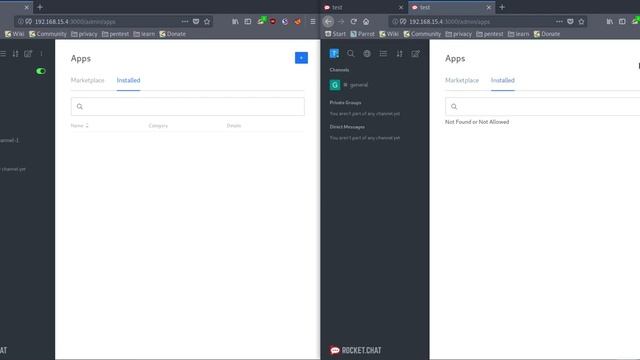Click the home button in right browser
Screen dimensions: 640x360
pyautogui.click(x=366, y=21)
